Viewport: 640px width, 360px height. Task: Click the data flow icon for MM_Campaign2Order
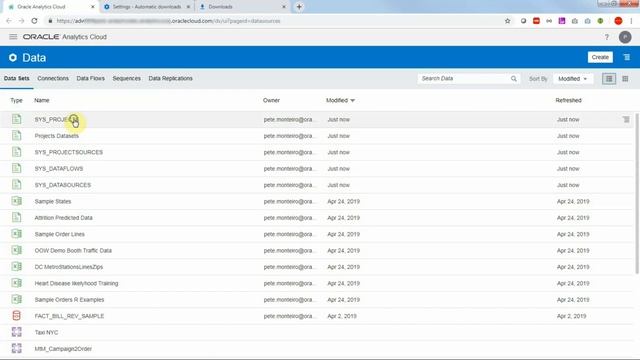(16, 348)
